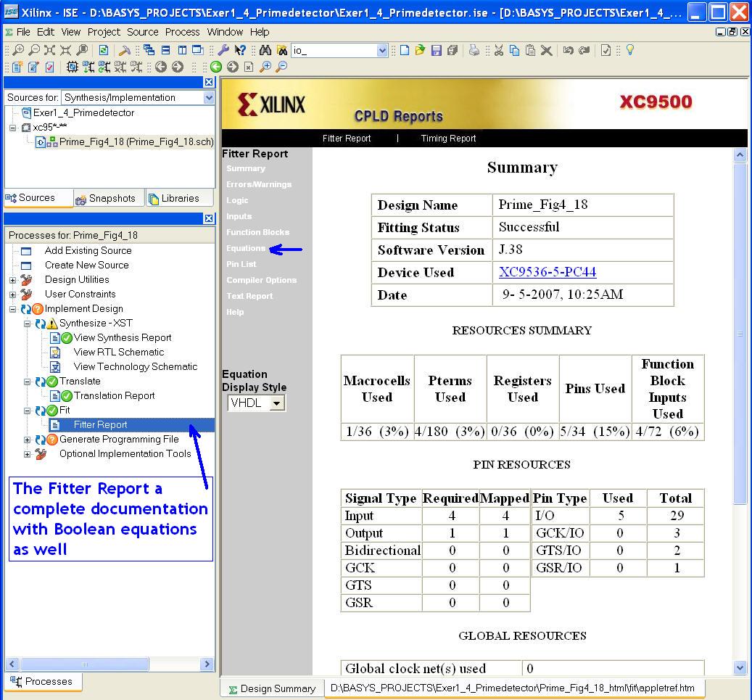The height and width of the screenshot is (700, 752).
Task: Click the zoom in magnifier in top toolbar
Action: 18,50
